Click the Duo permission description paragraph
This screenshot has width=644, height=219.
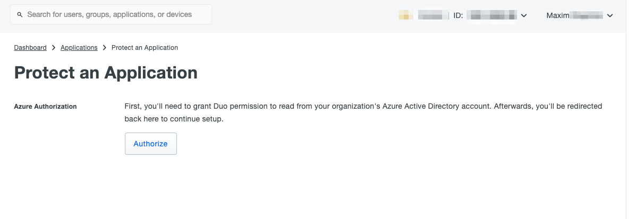pos(363,112)
